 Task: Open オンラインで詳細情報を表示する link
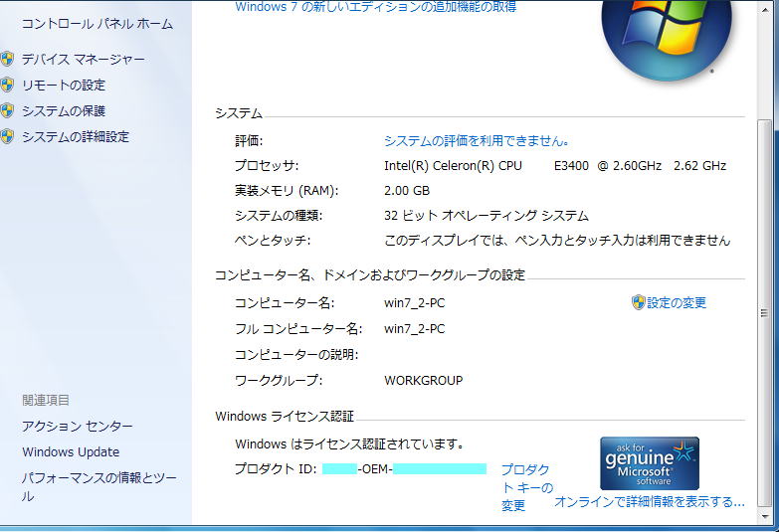[650, 502]
